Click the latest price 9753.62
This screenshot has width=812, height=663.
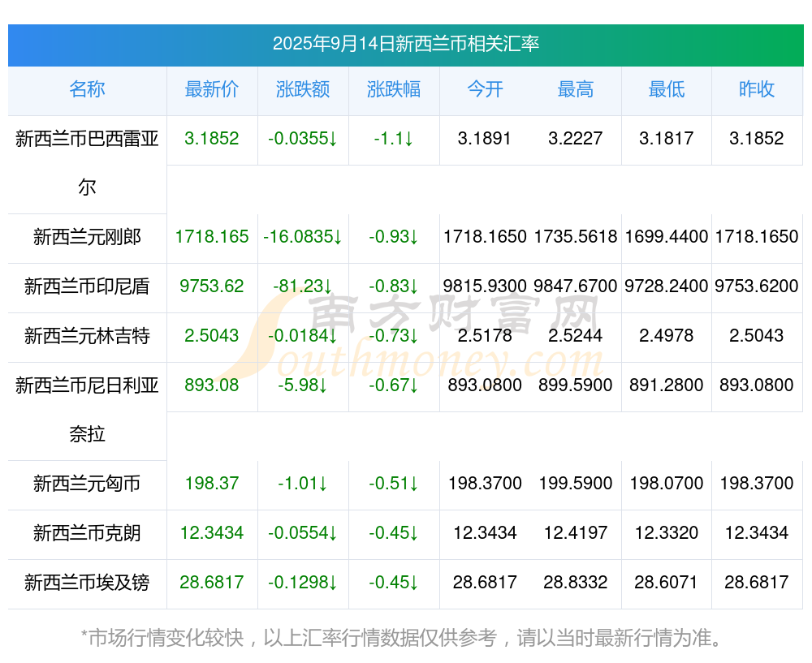pyautogui.click(x=212, y=286)
